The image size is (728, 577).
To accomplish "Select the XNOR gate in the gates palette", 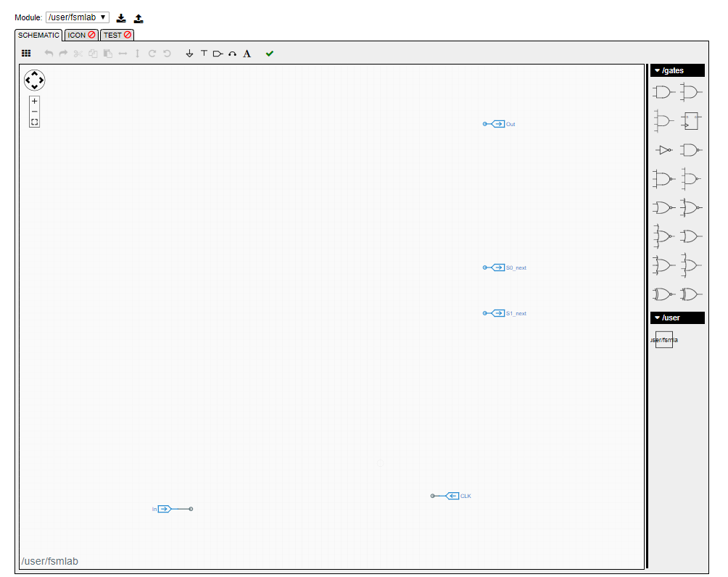I will [663, 294].
